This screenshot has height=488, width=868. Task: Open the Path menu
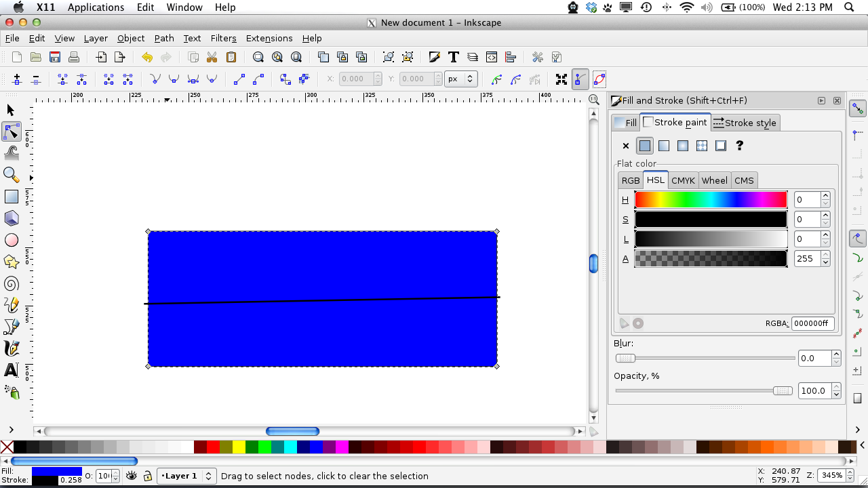click(x=164, y=39)
